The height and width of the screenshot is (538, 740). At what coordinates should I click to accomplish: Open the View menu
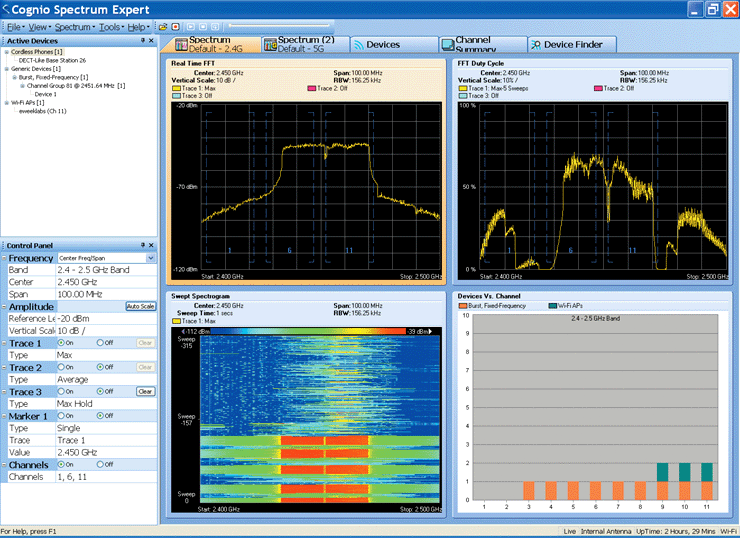pos(40,27)
